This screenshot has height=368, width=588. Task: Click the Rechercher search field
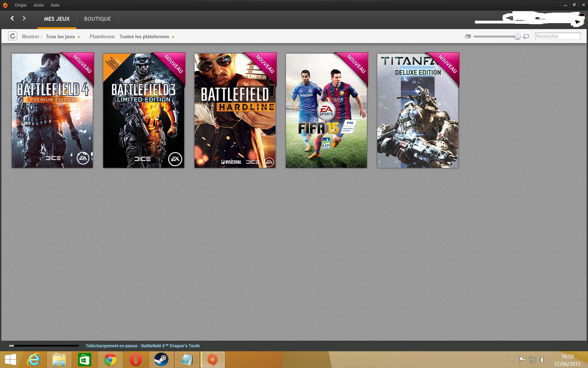[x=558, y=36]
